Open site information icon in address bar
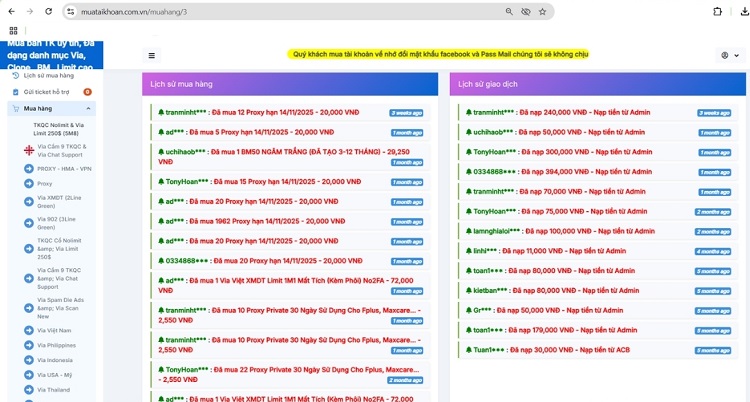The height and width of the screenshot is (402, 750). pyautogui.click(x=71, y=11)
